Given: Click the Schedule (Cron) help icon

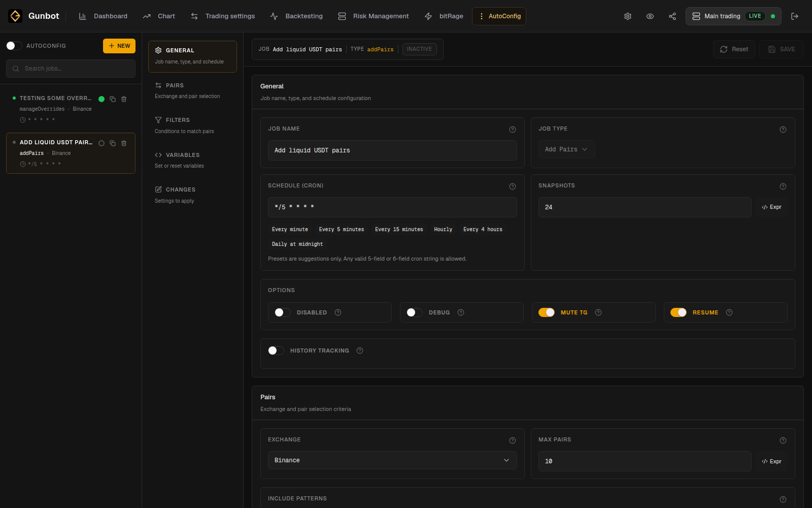Looking at the screenshot, I should (x=513, y=186).
